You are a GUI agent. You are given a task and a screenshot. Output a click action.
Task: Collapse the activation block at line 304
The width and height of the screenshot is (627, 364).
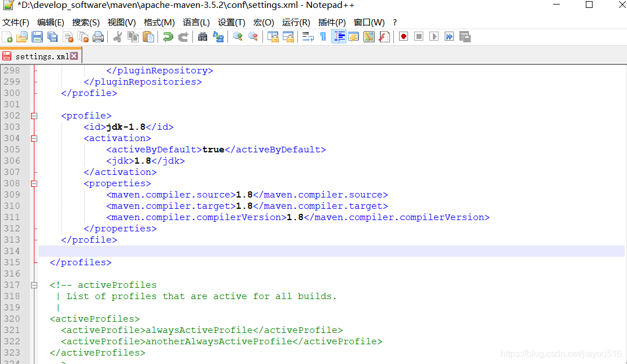tap(34, 138)
